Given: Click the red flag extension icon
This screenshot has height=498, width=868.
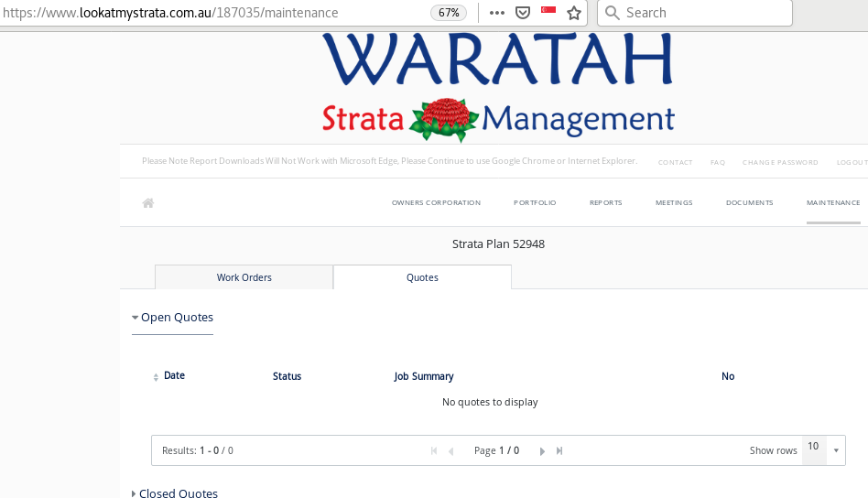Looking at the screenshot, I should click(548, 10).
